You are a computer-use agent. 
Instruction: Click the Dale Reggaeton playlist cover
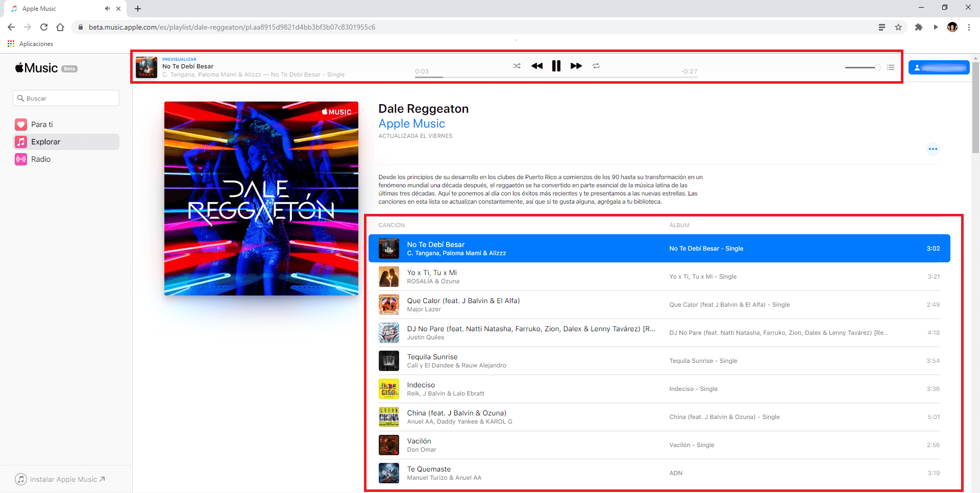(261, 199)
